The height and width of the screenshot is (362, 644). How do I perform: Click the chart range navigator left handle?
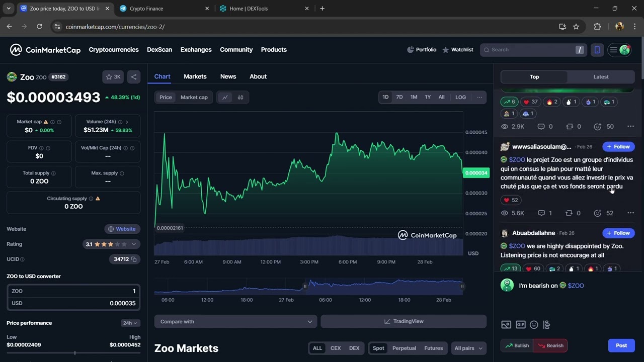[305, 286]
